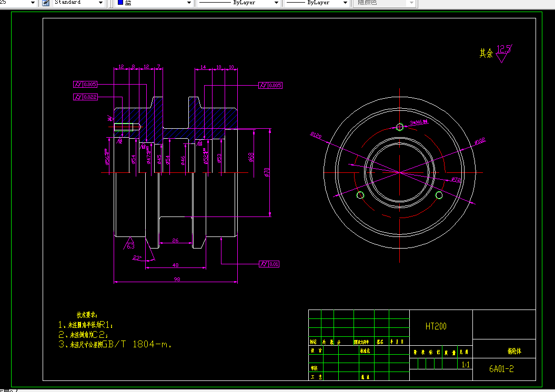Pick the cylindricity symbol in the 0.01 frame
The height and width of the screenshot is (392, 555).
(264, 264)
